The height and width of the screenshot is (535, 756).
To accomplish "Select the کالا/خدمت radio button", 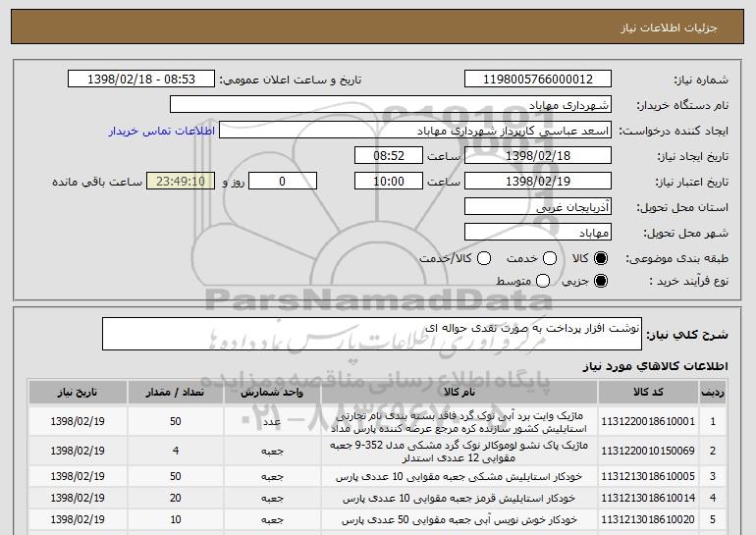I will pyautogui.click(x=484, y=258).
